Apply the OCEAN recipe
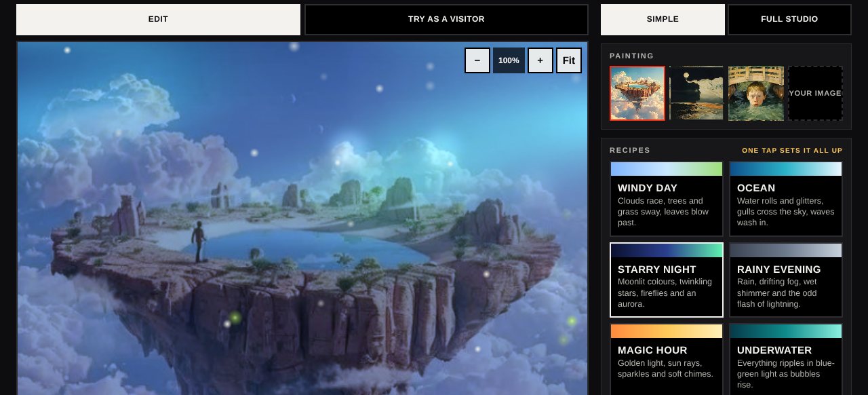 [x=786, y=199]
